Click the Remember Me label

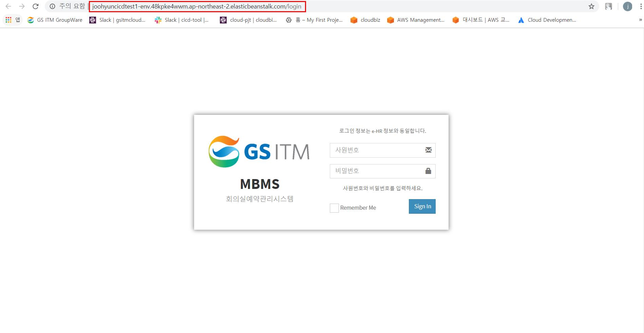tap(358, 208)
